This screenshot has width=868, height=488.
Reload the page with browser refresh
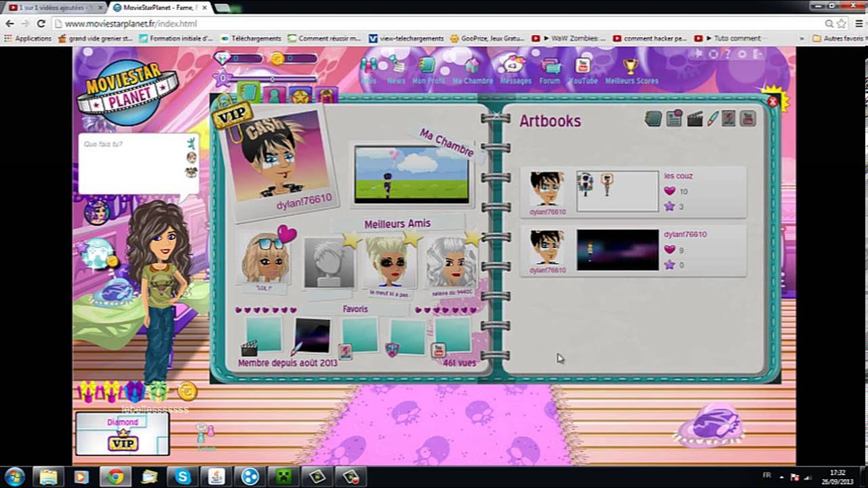point(41,23)
